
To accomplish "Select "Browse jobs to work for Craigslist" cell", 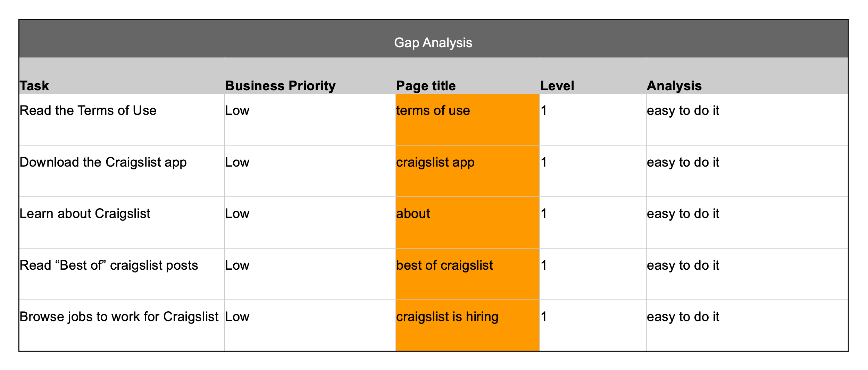I will (119, 317).
